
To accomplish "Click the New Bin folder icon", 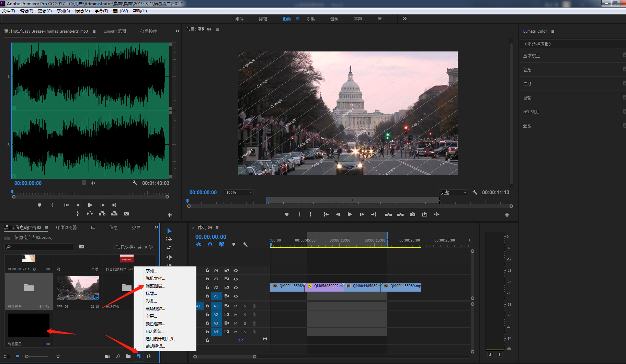I will click(128, 356).
